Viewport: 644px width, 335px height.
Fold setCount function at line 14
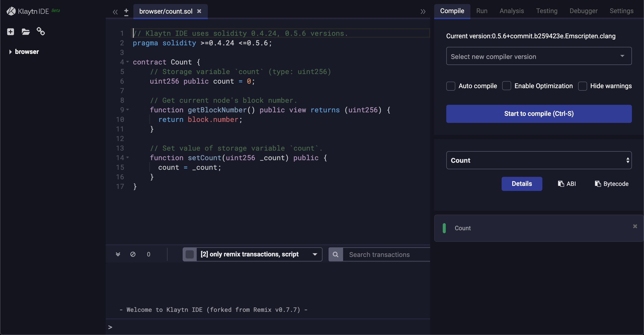[x=128, y=157]
